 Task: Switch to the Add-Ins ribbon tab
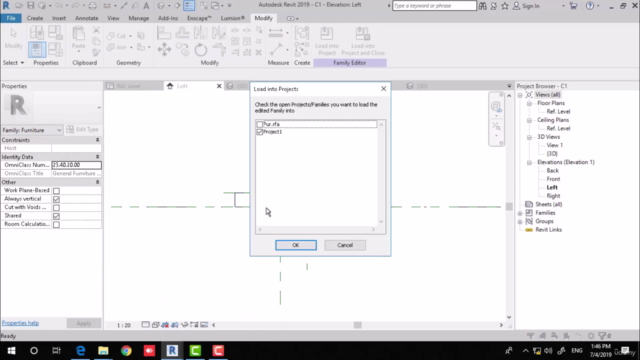(168, 18)
